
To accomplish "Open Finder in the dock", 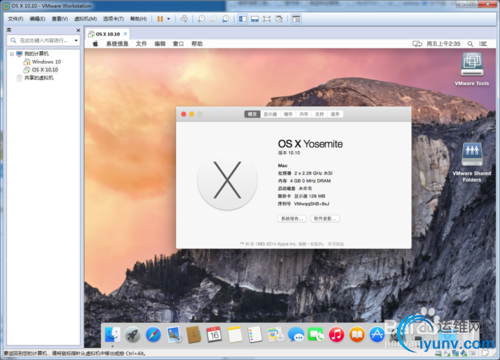I will [112, 335].
